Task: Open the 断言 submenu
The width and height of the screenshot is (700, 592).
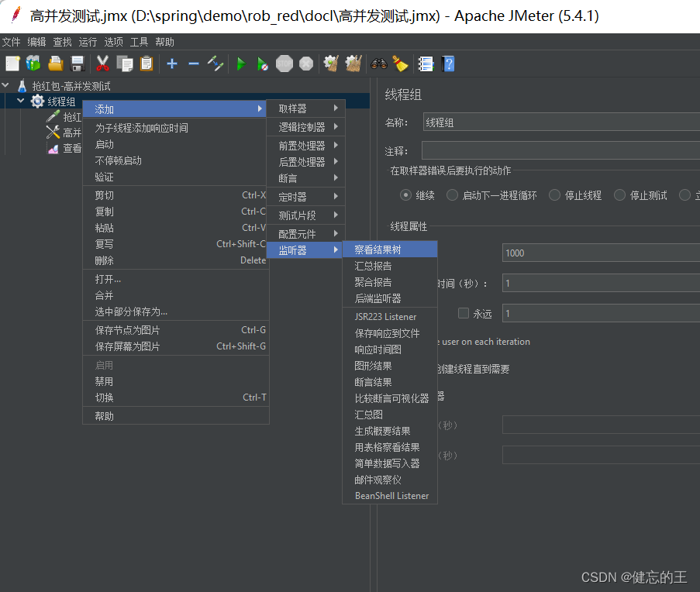Action: [x=305, y=178]
